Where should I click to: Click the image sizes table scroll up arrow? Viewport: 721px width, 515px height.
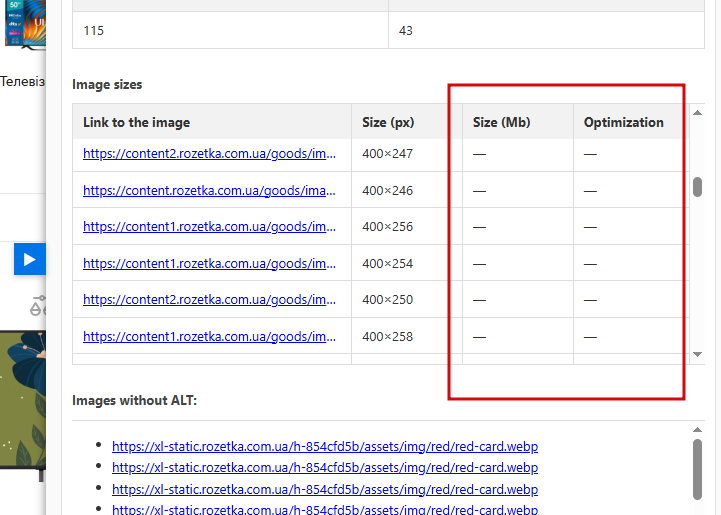[x=697, y=113]
